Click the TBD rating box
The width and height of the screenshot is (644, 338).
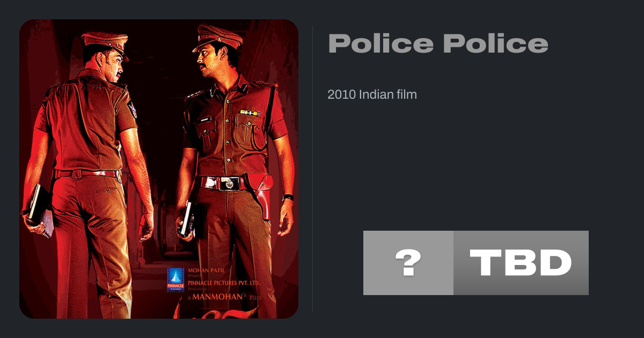tap(521, 263)
